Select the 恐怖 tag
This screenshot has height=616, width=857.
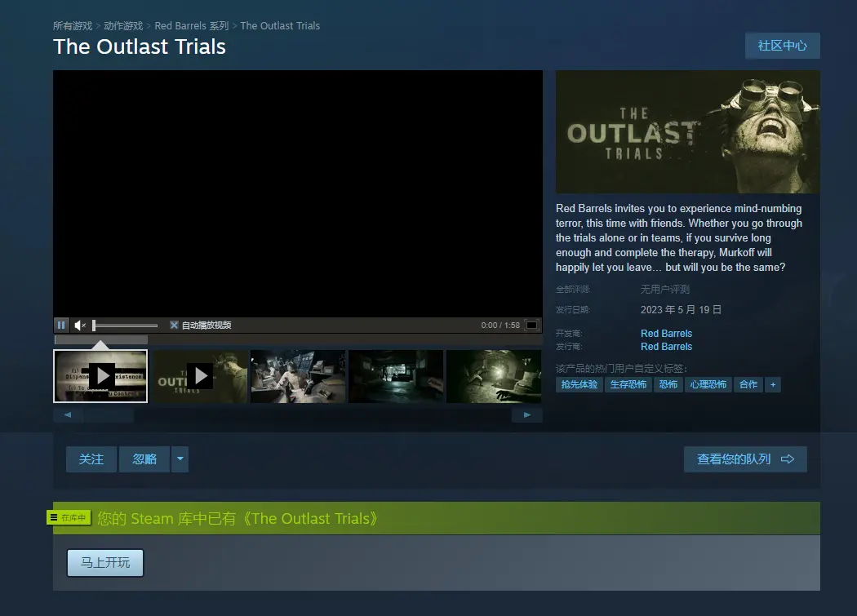(x=668, y=385)
